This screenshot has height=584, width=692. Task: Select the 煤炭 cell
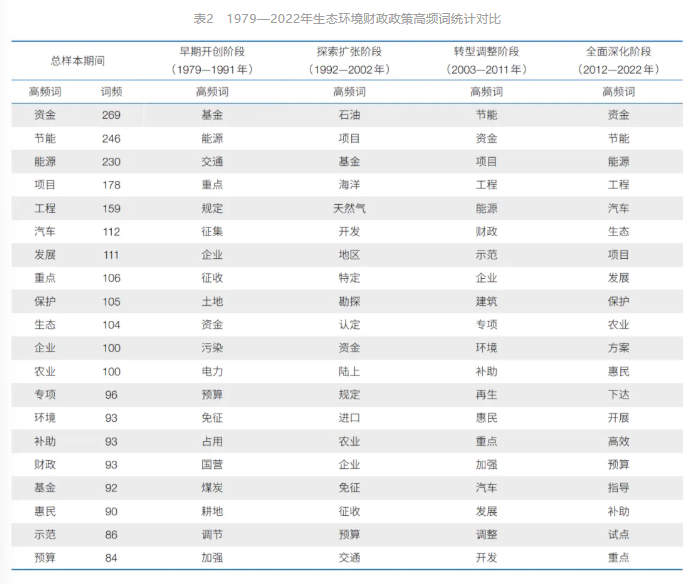pos(212,488)
